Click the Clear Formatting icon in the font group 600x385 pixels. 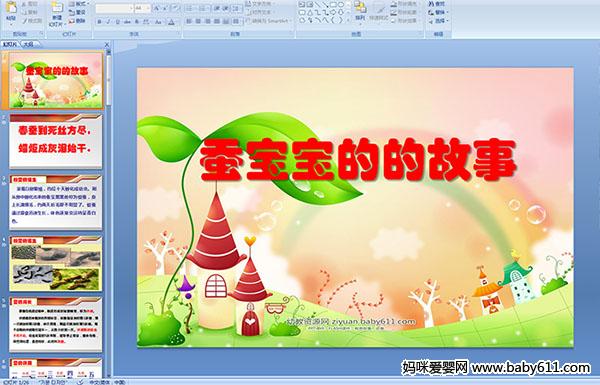coord(176,8)
